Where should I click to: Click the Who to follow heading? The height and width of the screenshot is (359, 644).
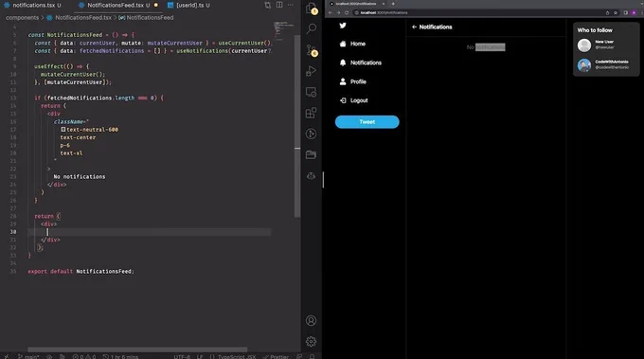coord(595,30)
